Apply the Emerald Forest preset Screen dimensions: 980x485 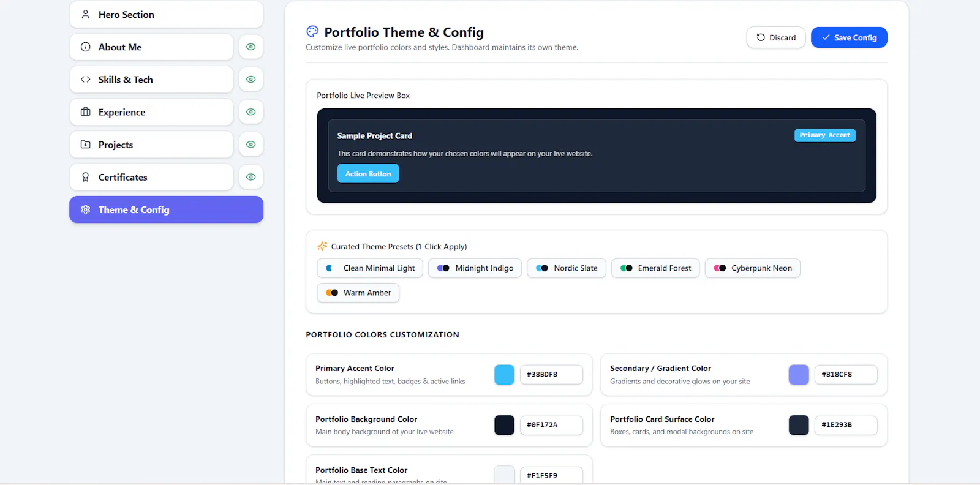655,268
